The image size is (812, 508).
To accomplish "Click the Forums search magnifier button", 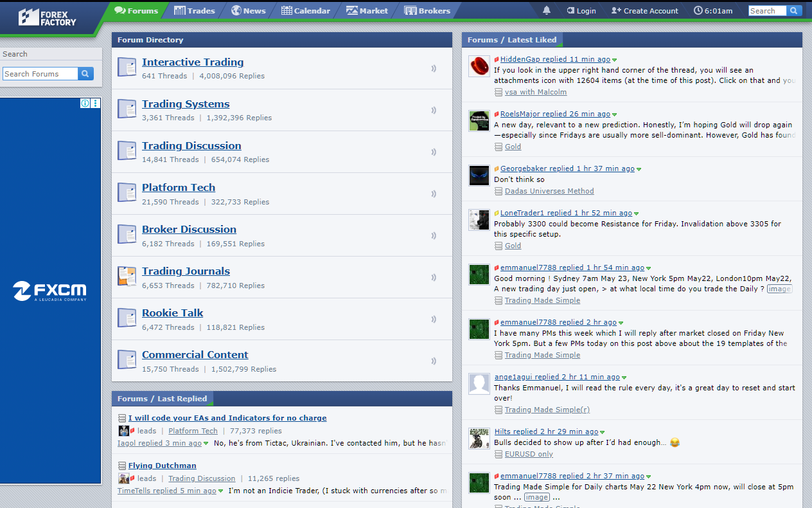I will click(85, 74).
